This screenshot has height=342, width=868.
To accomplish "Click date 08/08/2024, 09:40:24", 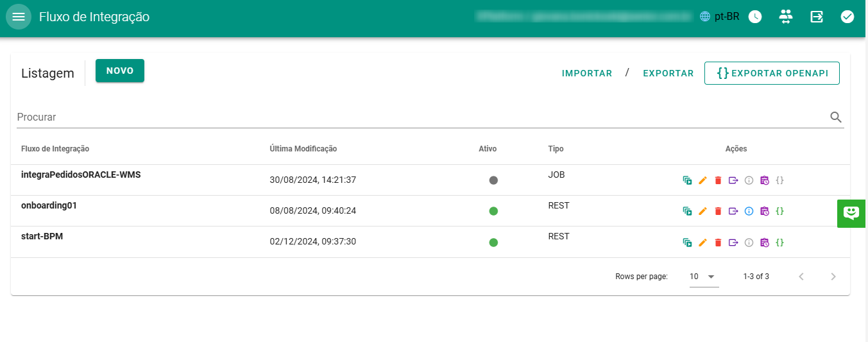I will [x=313, y=211].
